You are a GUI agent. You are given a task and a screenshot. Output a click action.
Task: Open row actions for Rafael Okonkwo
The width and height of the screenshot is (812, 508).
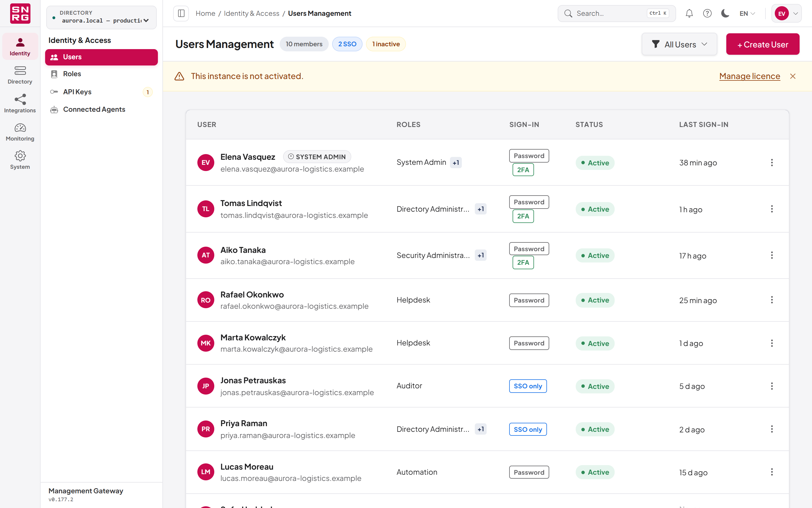pyautogui.click(x=772, y=300)
